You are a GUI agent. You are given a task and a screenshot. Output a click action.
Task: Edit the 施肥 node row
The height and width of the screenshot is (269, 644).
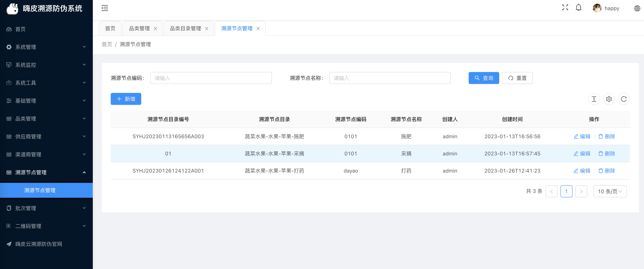pyautogui.click(x=582, y=136)
